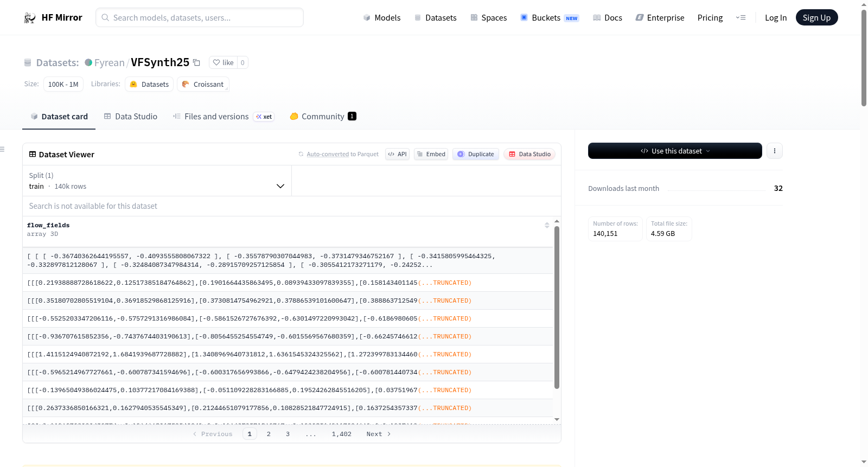Open the Pricing page
This screenshot has width=868, height=467.
710,18
